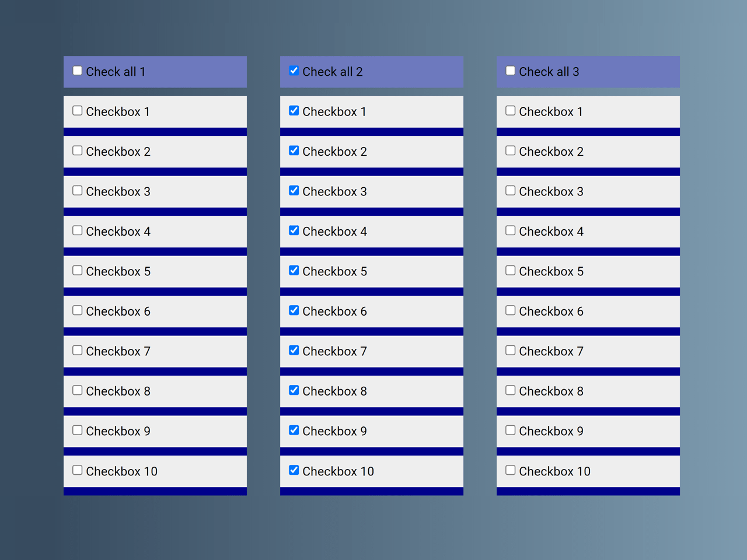Uncheck the Check all 2 checkbox
The image size is (747, 560).
pyautogui.click(x=294, y=70)
